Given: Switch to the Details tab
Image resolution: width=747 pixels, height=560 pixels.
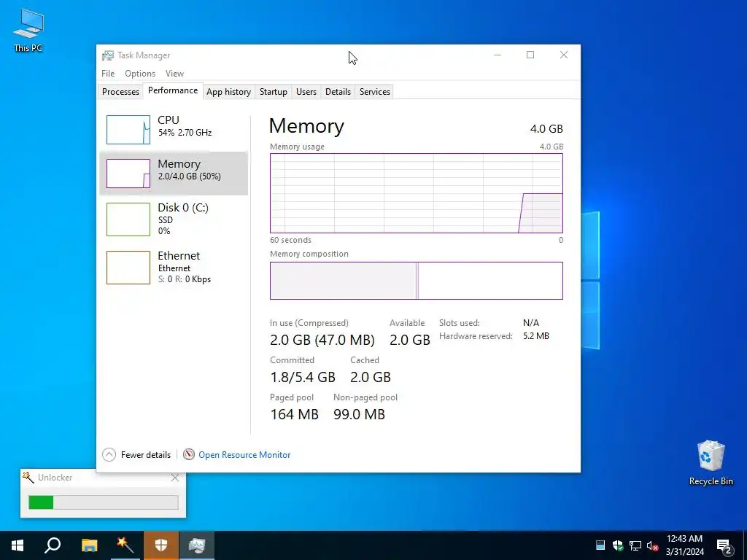Looking at the screenshot, I should (338, 91).
